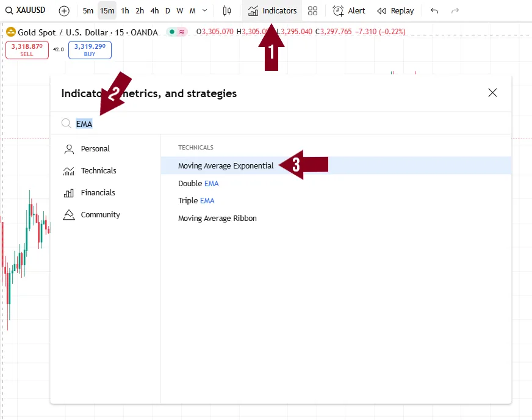Create a new Alert
The width and height of the screenshot is (532, 420).
349,10
